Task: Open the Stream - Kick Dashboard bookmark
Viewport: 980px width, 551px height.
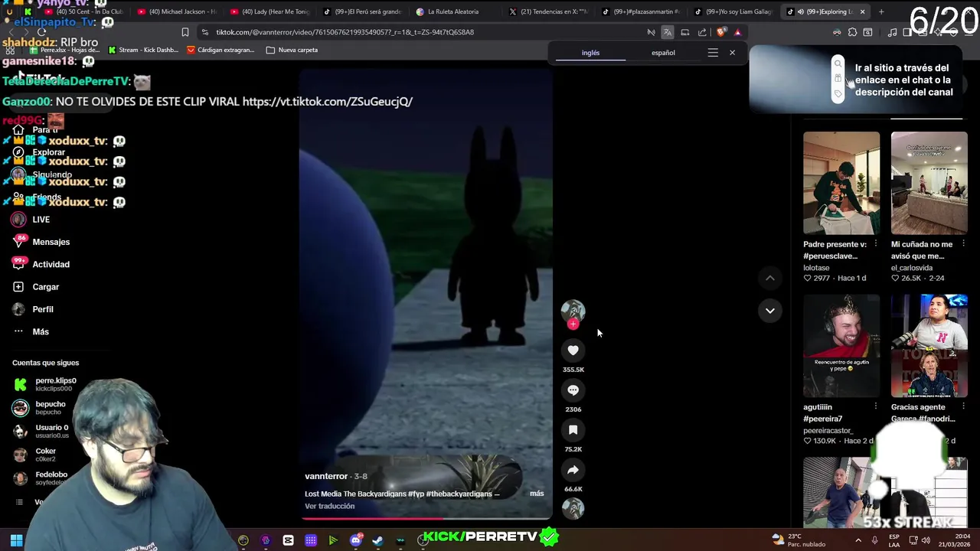Action: click(143, 50)
